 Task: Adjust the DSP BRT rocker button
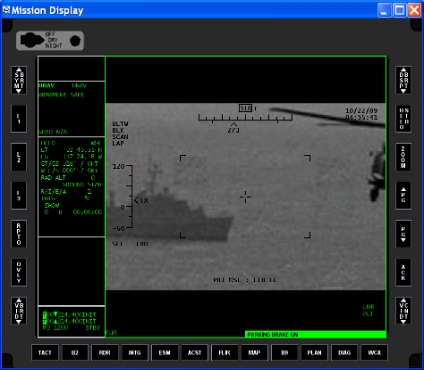pos(403,80)
